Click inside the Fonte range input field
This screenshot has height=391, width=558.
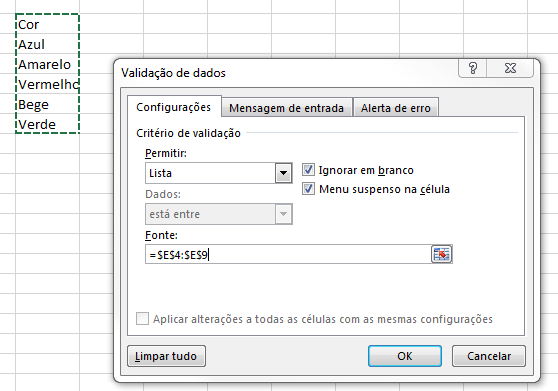[288, 254]
